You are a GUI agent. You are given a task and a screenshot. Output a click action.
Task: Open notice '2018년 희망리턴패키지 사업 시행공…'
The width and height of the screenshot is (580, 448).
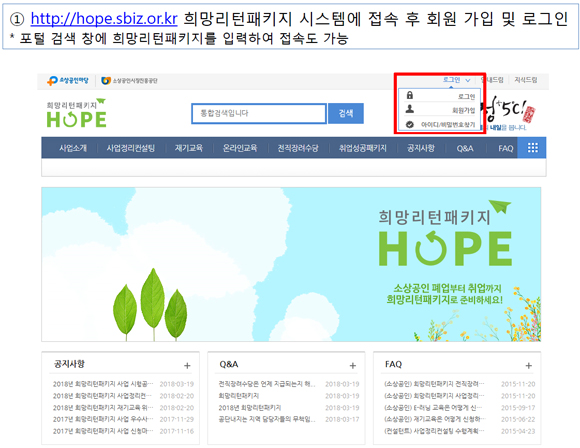(103, 384)
